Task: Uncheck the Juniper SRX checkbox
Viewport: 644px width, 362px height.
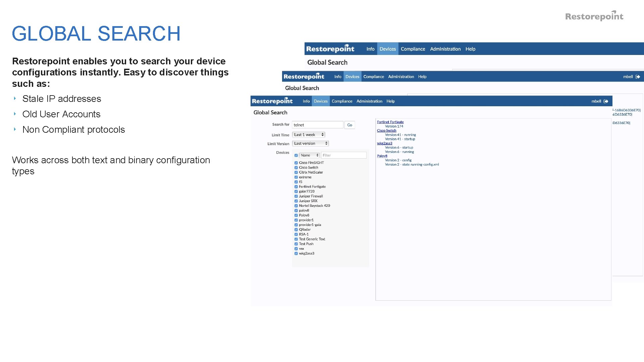Action: (x=296, y=201)
